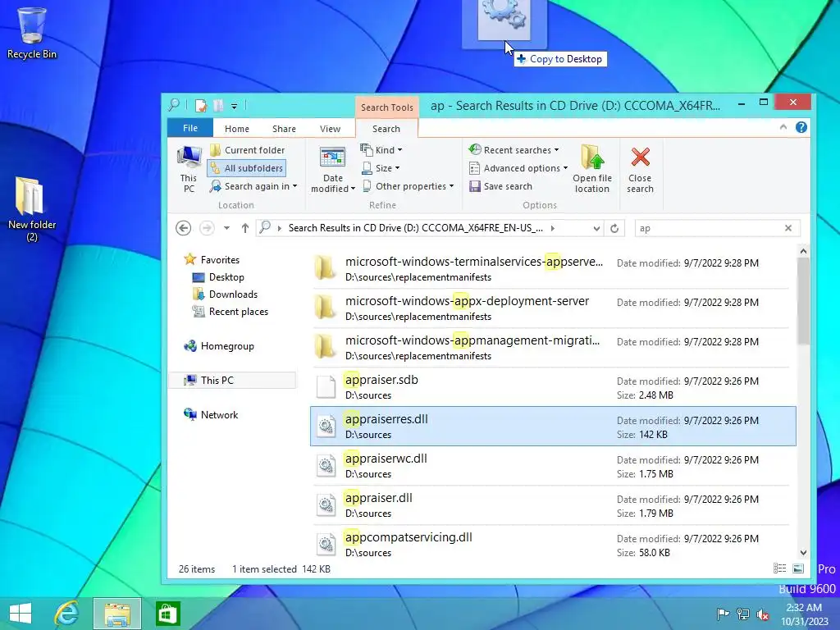Open Customize Quick Access Toolbar dropdown
Viewport: 840px width, 630px height.
[x=234, y=106]
